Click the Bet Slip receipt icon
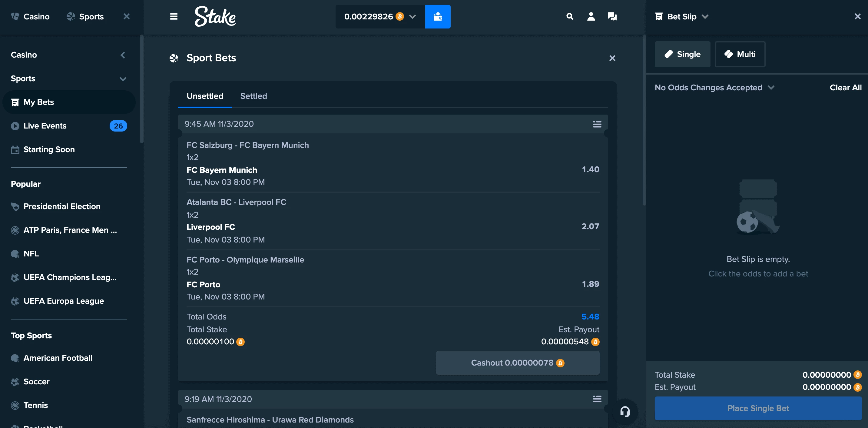Viewport: 868px width, 428px height. coord(659,17)
